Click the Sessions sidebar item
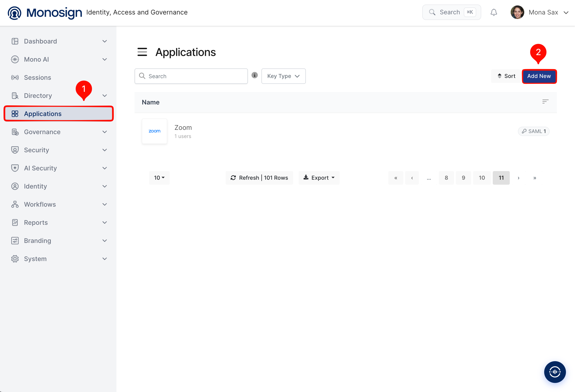Viewport: 575px width, 392px height. 58,77
